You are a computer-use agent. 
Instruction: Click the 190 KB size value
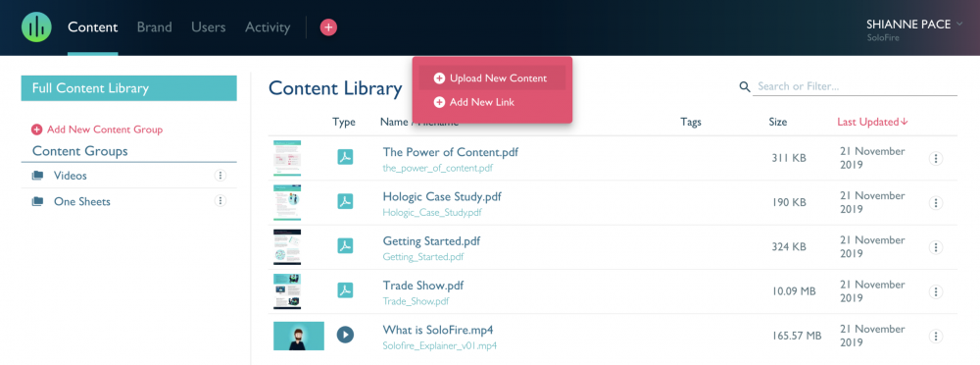pyautogui.click(x=789, y=202)
